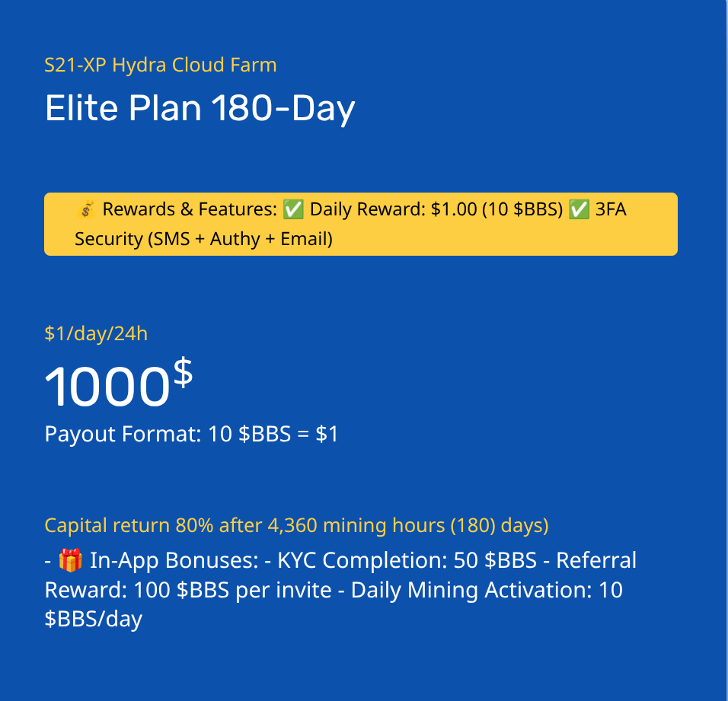
Task: Select the S21-XP Hydra Cloud Farm label
Action: (161, 65)
